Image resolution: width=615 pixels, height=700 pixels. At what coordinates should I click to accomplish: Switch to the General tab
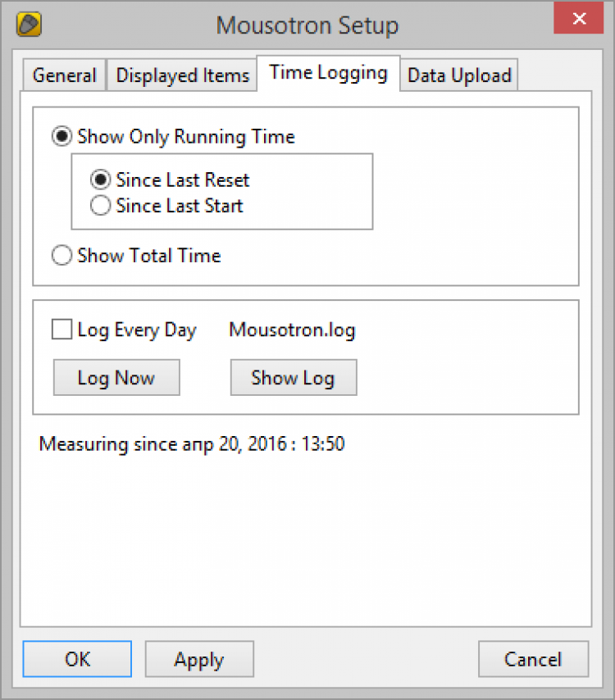(64, 75)
